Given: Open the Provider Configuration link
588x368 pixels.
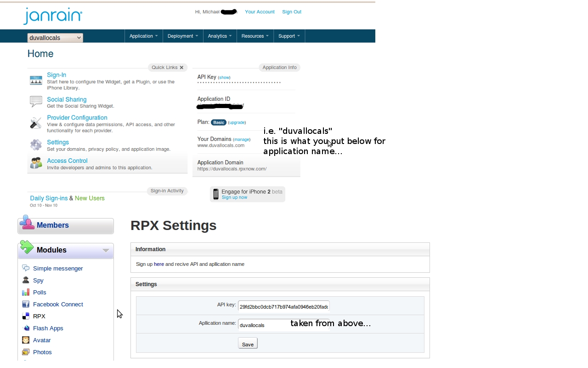Looking at the screenshot, I should tap(77, 118).
